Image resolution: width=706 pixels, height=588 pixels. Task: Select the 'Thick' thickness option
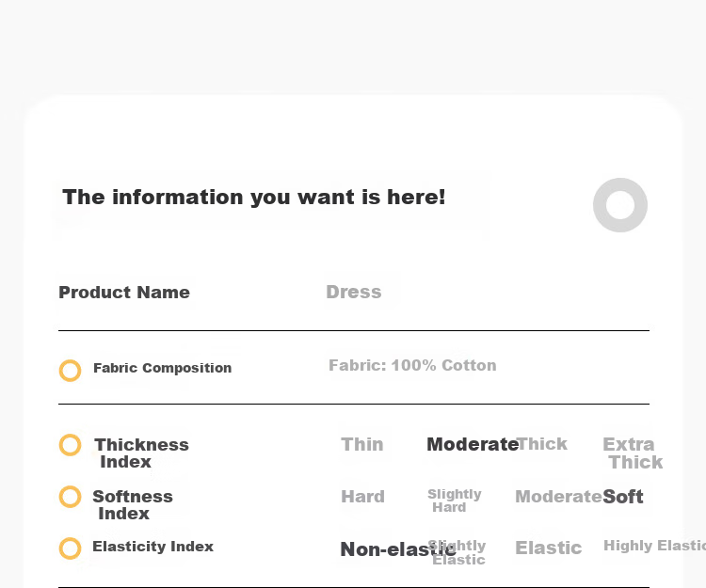(x=542, y=444)
